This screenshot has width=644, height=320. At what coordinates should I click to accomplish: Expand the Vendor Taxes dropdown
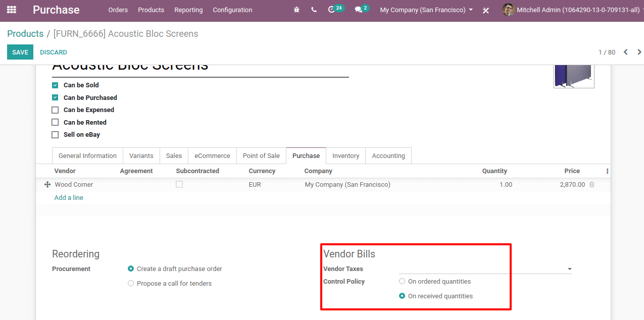[570, 269]
